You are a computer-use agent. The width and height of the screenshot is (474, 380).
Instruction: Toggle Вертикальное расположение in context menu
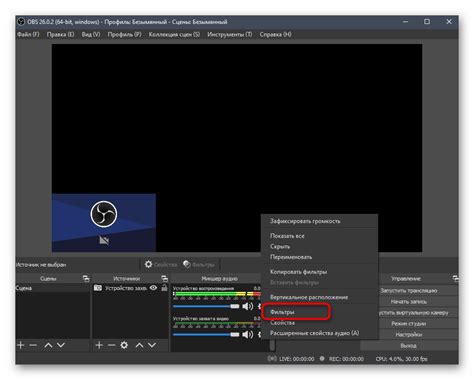(x=319, y=297)
